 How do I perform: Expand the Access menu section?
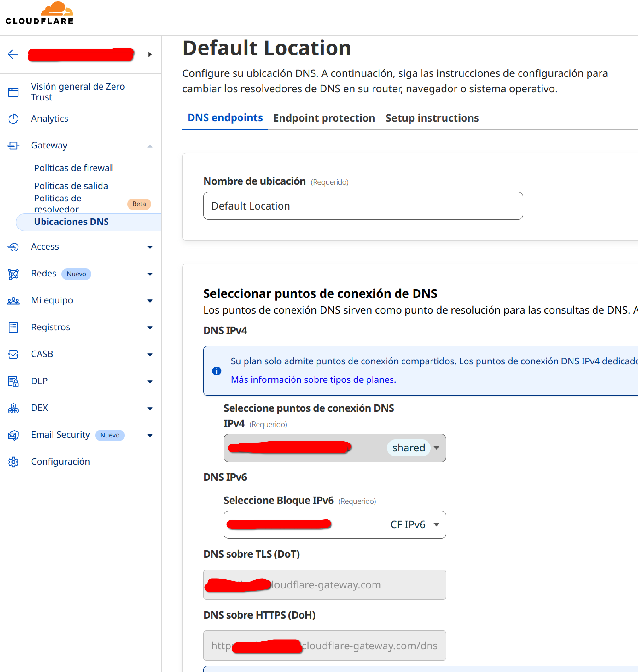(x=150, y=247)
